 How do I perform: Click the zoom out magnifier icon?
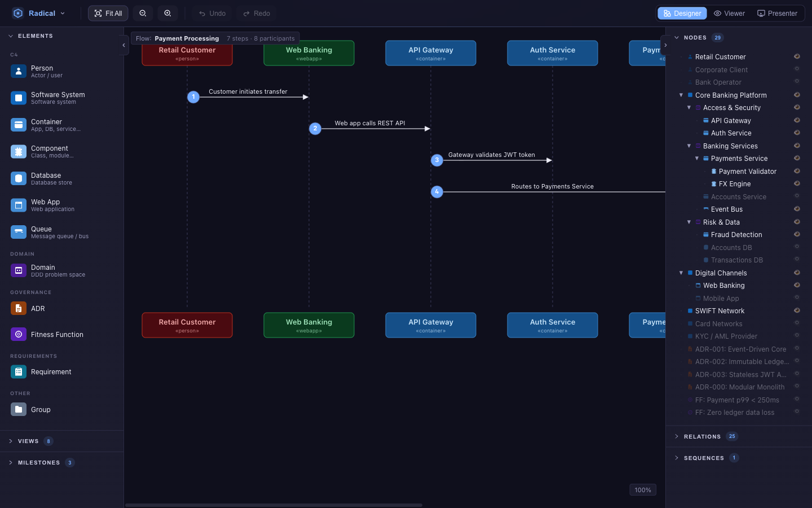[143, 14]
